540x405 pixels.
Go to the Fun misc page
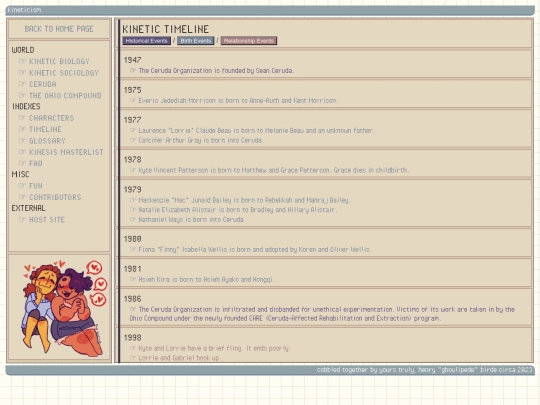point(36,186)
